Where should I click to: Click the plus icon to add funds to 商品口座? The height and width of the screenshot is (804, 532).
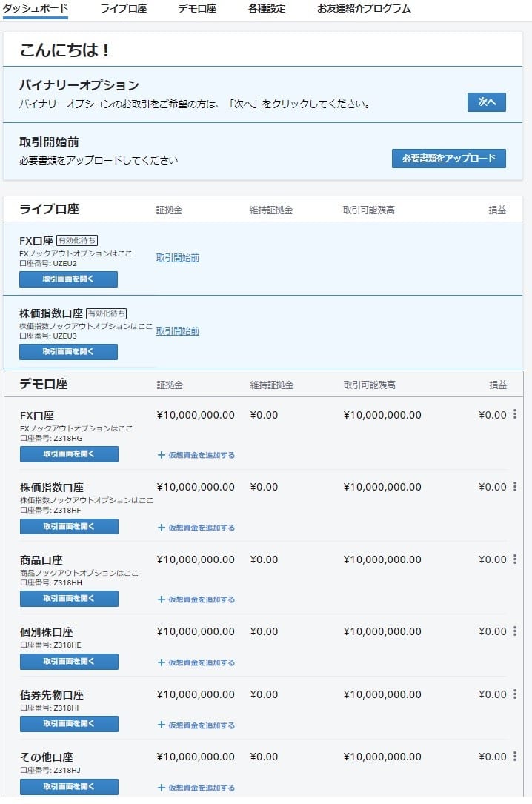162,599
